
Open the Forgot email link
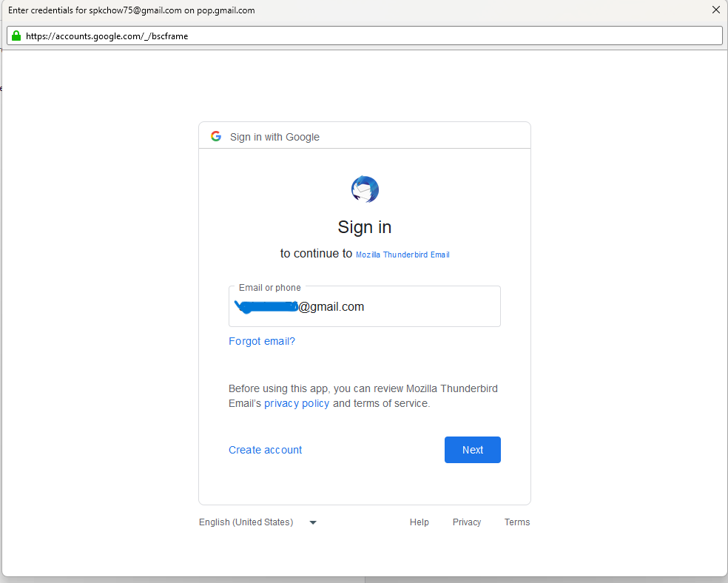262,341
